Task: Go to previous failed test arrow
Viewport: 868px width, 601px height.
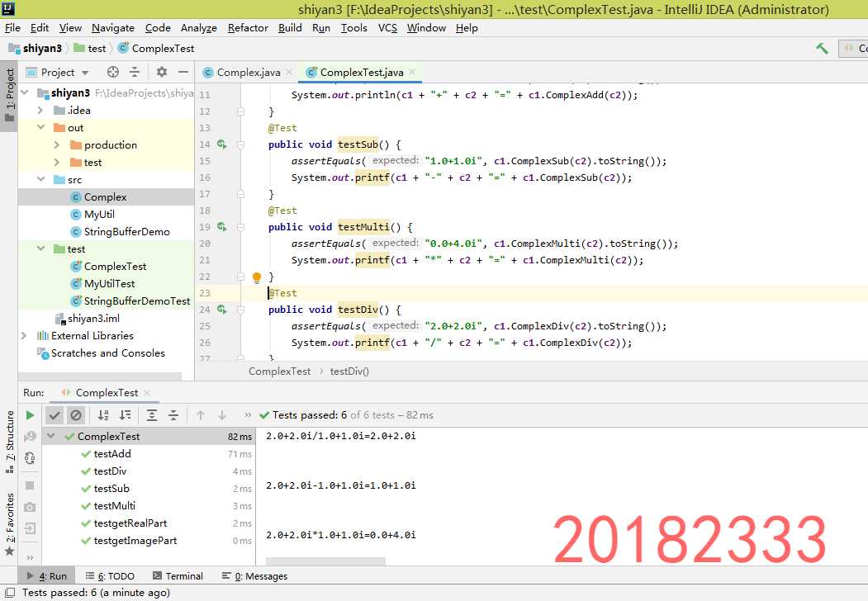Action: pos(201,415)
